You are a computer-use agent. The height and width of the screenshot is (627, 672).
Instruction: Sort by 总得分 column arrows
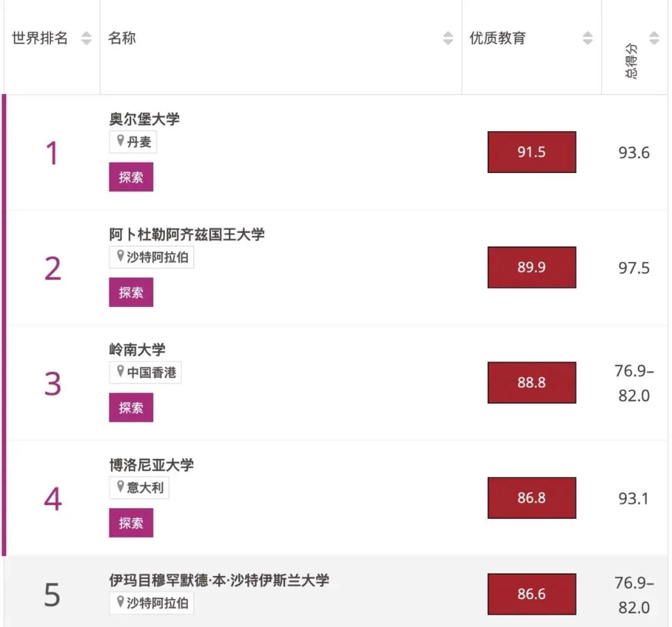click(654, 38)
